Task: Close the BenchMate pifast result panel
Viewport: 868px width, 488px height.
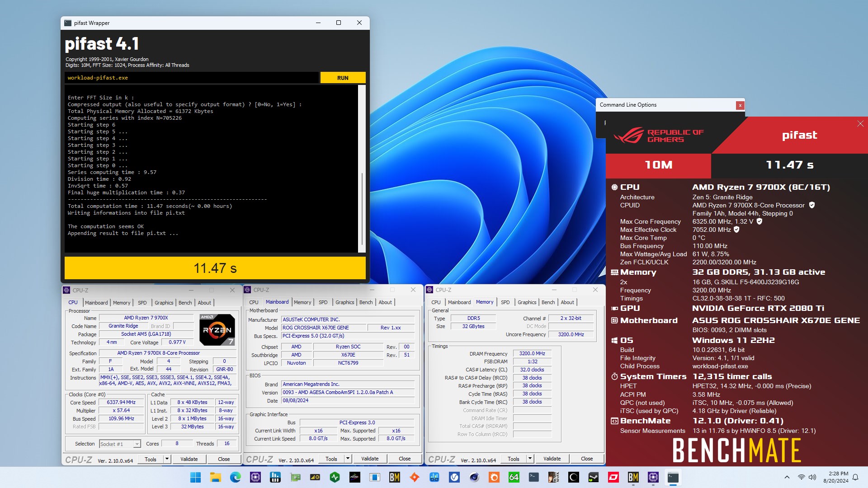Action: [x=860, y=124]
